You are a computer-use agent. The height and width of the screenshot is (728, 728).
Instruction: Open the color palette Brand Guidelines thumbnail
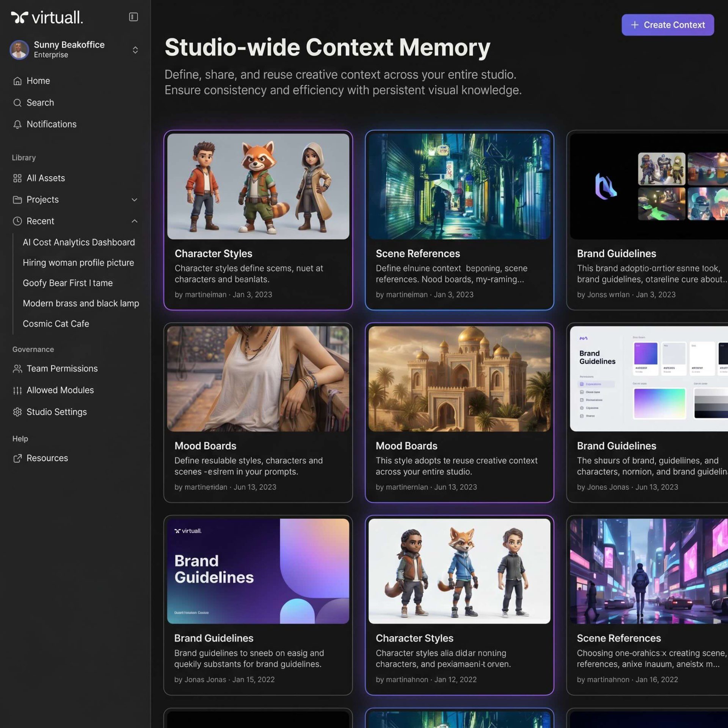point(649,379)
